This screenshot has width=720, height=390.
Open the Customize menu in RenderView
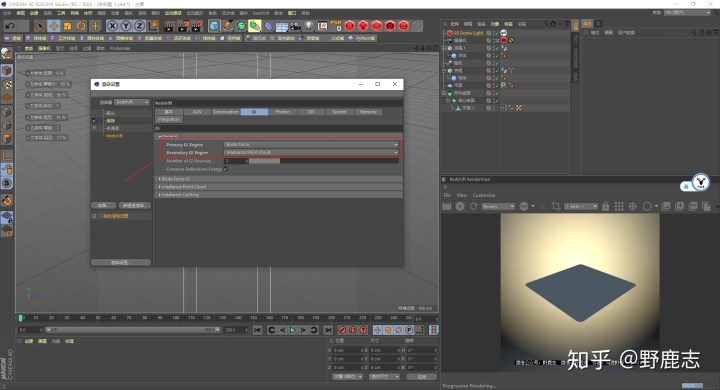point(484,195)
